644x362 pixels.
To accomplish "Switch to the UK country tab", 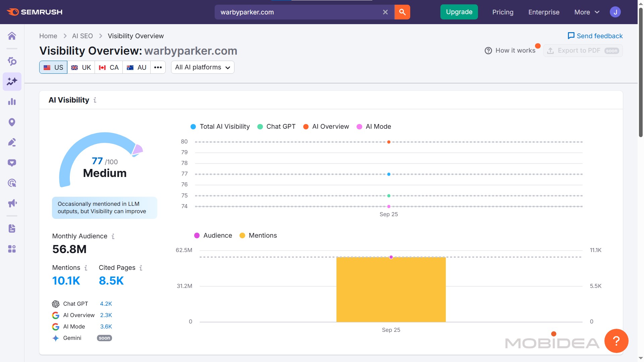I will (x=81, y=67).
